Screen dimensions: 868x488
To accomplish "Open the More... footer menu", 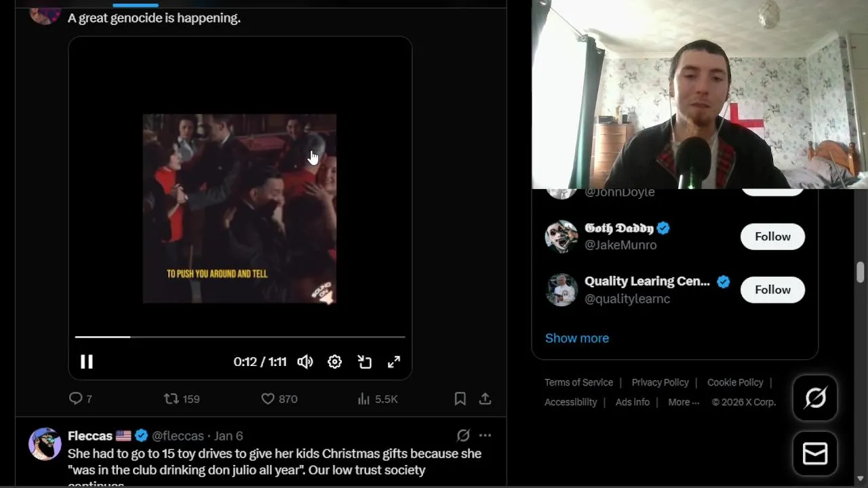I will click(684, 402).
